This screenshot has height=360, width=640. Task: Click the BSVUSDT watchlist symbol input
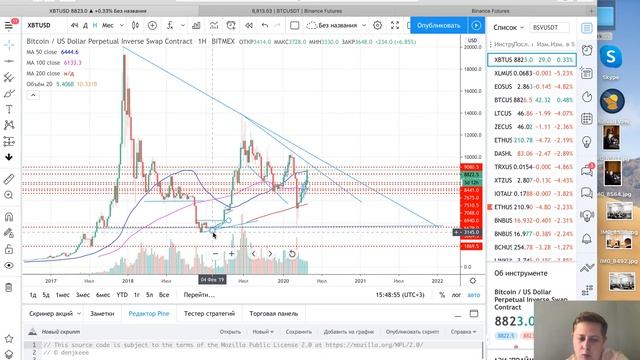pos(550,28)
